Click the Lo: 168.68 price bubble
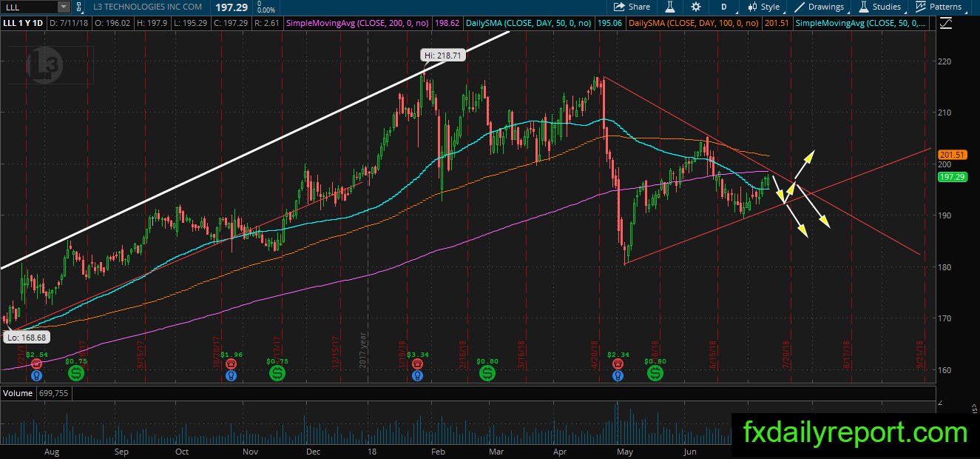The height and width of the screenshot is (459, 980). pyautogui.click(x=25, y=338)
